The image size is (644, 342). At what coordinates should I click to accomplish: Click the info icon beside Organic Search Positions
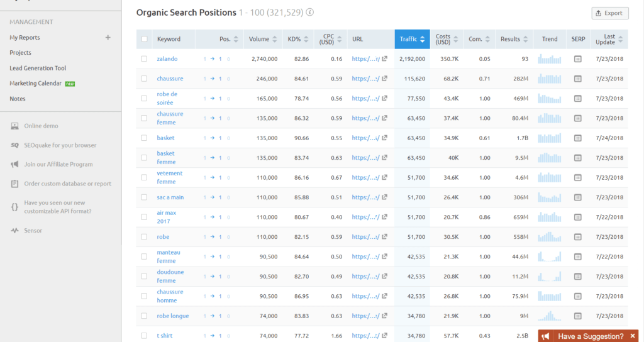(310, 13)
